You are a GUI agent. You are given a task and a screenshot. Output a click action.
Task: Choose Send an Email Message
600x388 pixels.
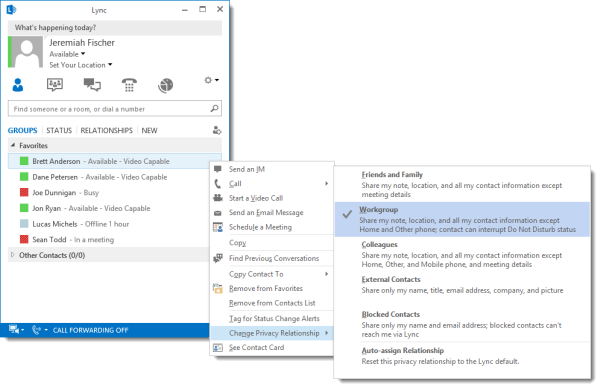pos(272,212)
